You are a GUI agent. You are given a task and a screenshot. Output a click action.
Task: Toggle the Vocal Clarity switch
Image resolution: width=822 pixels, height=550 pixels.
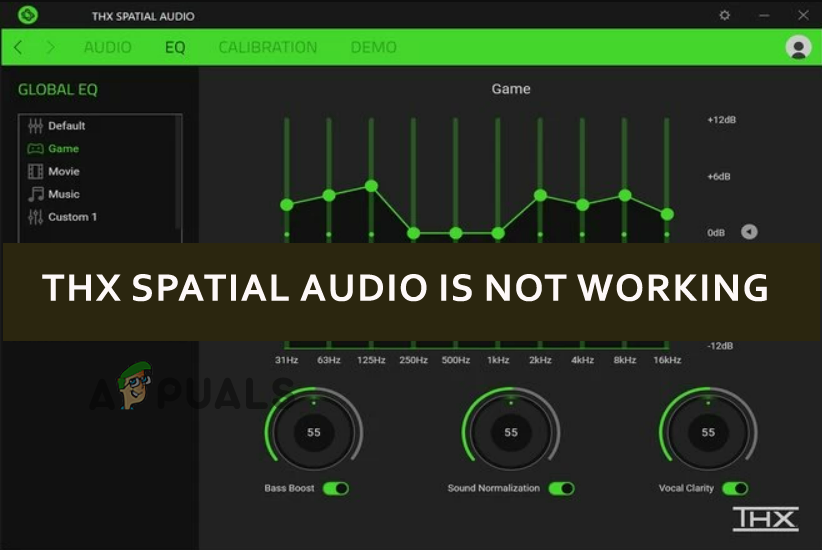735,489
